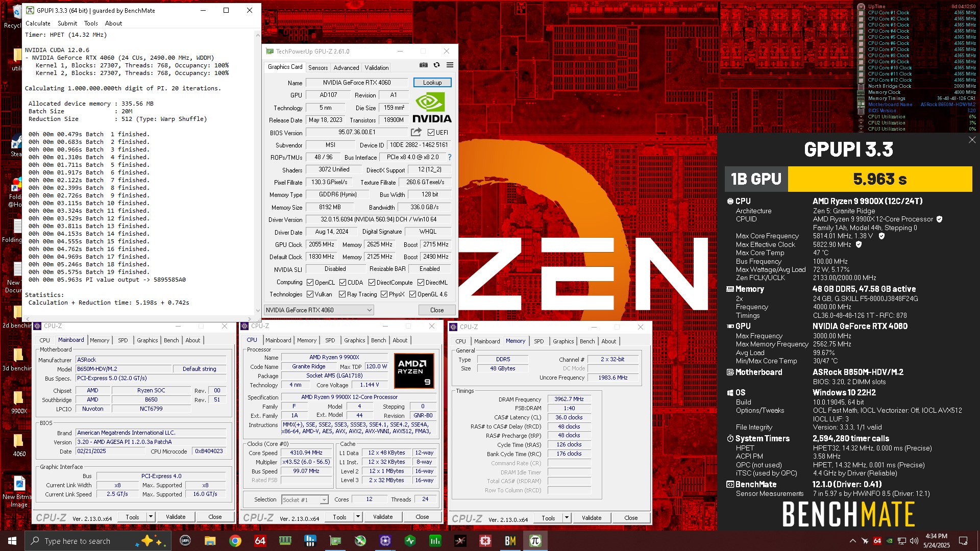Open the BenchMate BM taskbar icon
This screenshot has width=980, height=551.
coord(510,541)
